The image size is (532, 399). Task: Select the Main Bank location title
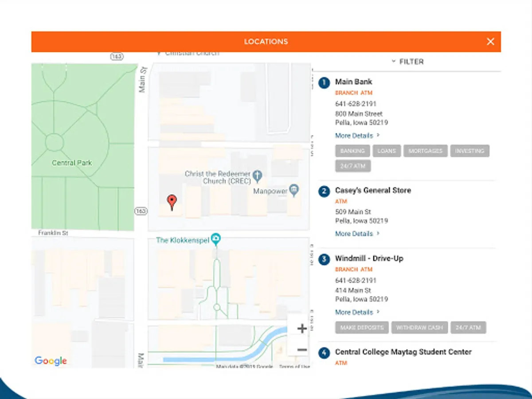click(354, 82)
